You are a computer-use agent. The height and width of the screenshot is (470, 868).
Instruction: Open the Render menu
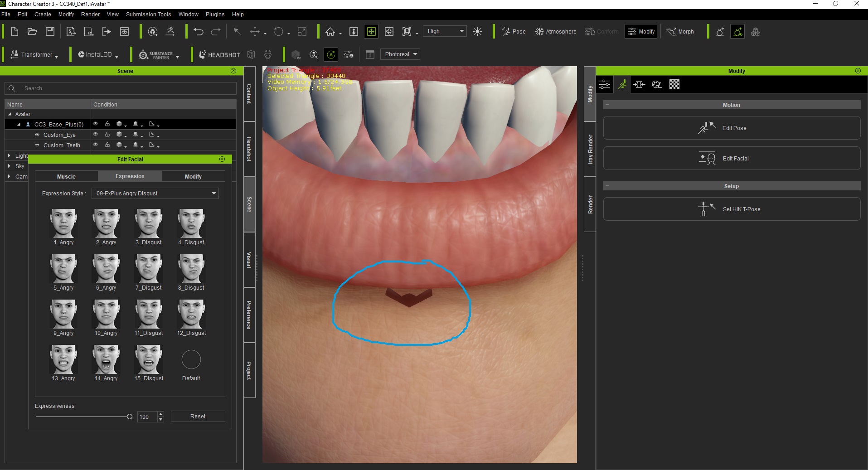90,15
